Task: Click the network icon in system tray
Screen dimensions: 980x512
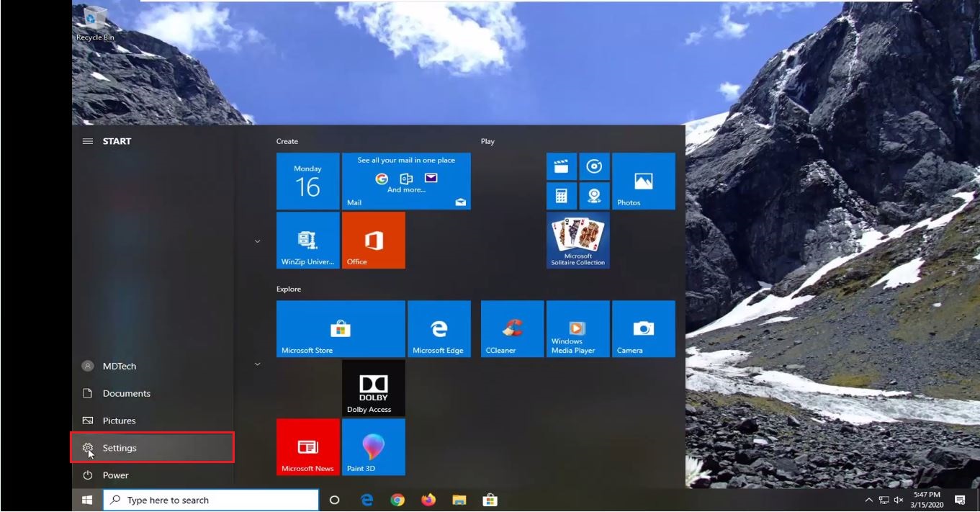Action: coord(884,500)
